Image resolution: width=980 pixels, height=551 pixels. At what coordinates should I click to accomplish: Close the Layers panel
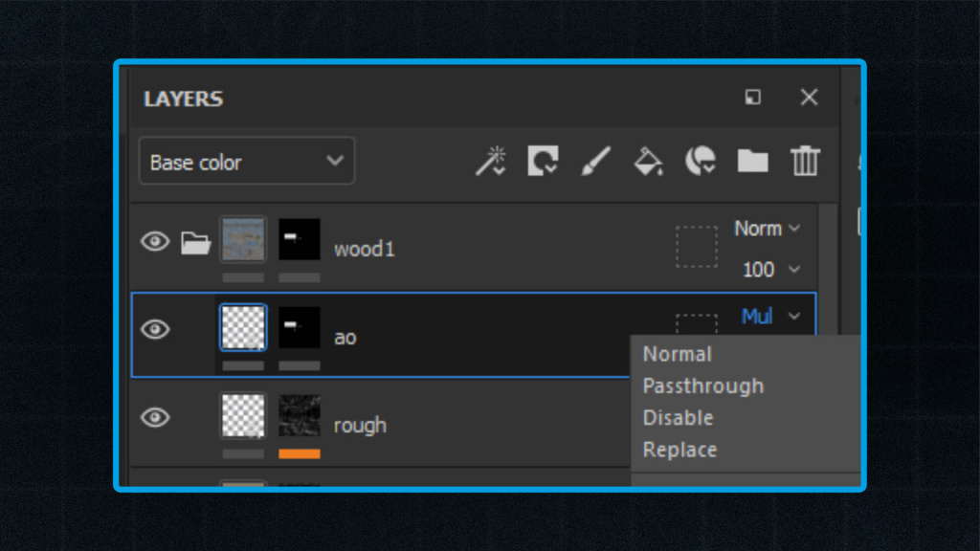[809, 97]
